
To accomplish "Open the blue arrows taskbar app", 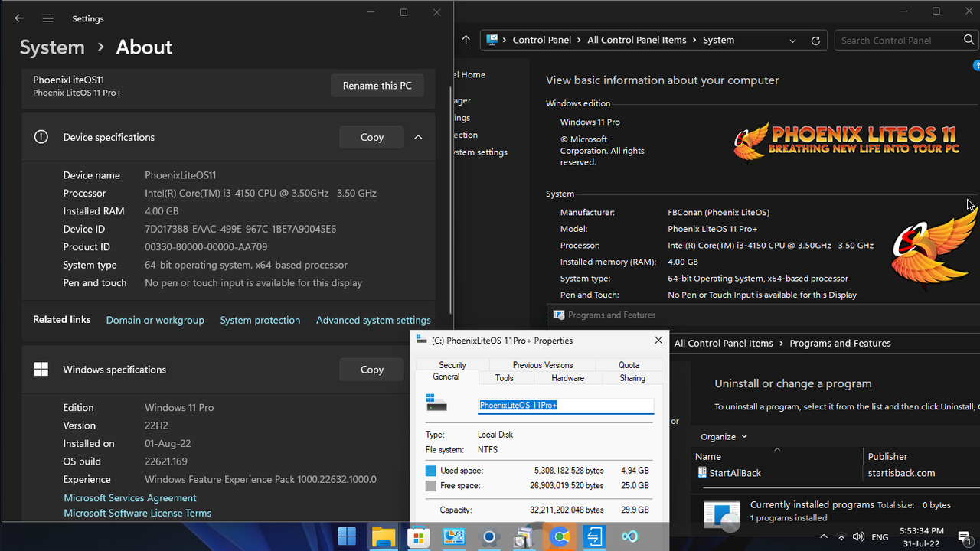I will pos(595,537).
